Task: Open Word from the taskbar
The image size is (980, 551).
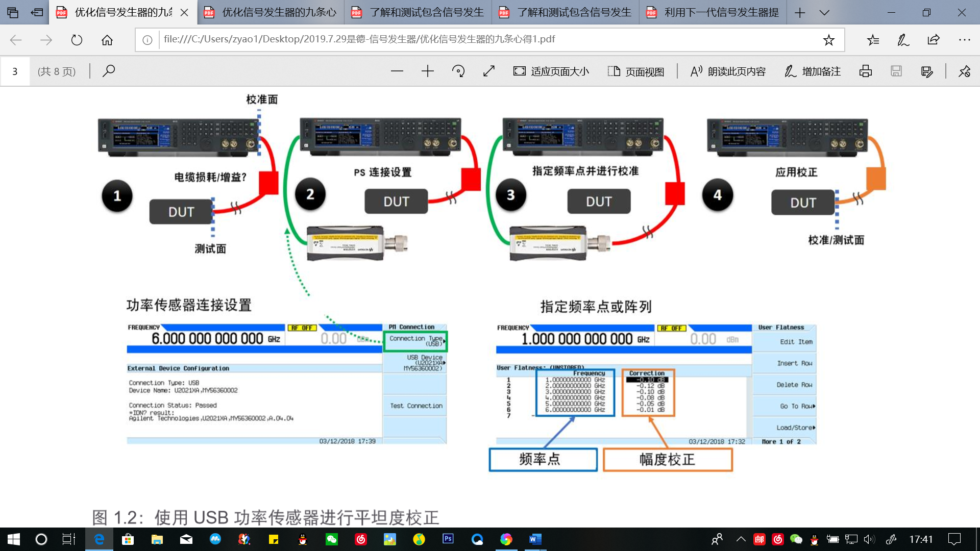Action: [x=535, y=539]
